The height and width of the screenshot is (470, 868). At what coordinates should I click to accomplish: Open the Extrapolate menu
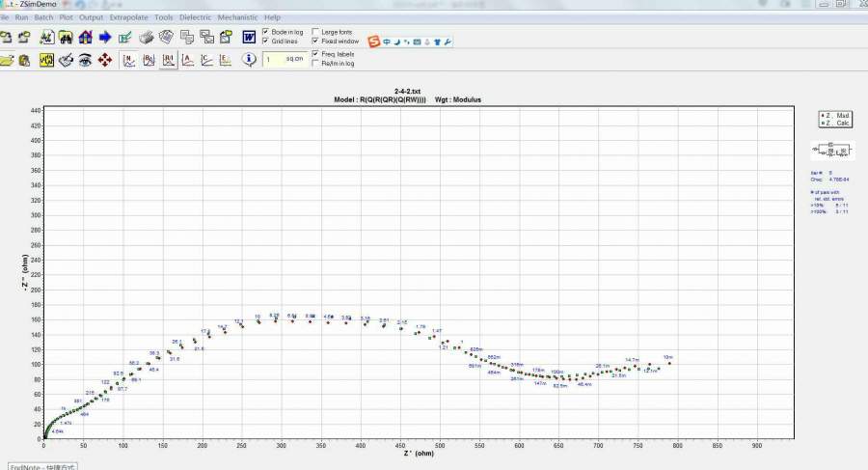[x=128, y=17]
